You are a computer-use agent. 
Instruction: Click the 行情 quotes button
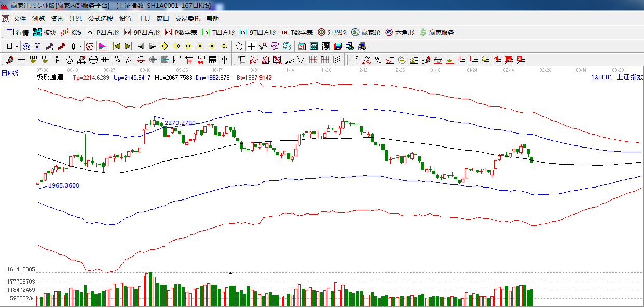[17, 32]
